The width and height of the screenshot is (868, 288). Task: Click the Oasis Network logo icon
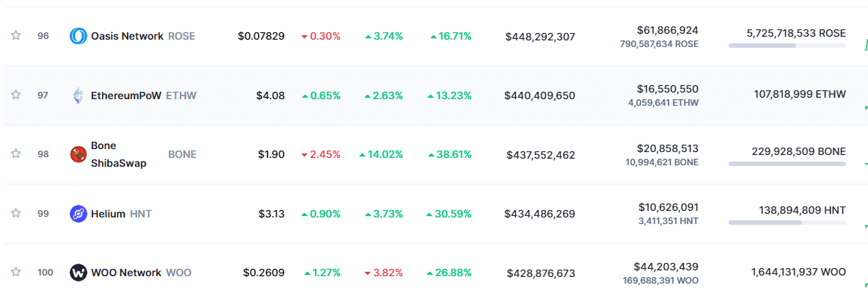click(x=78, y=36)
